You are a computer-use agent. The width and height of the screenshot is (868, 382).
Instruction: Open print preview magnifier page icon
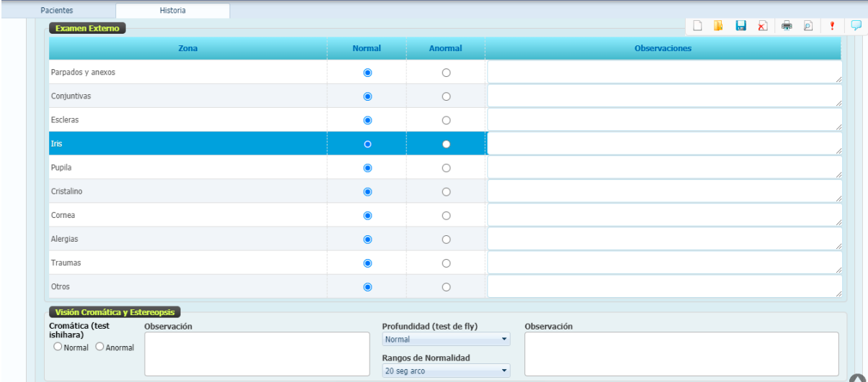(x=808, y=26)
